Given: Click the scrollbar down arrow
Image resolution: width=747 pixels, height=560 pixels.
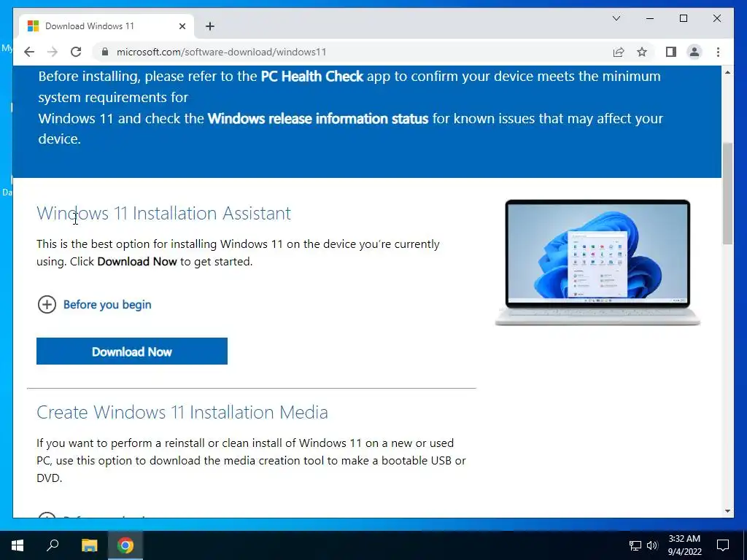Looking at the screenshot, I should point(727,511).
